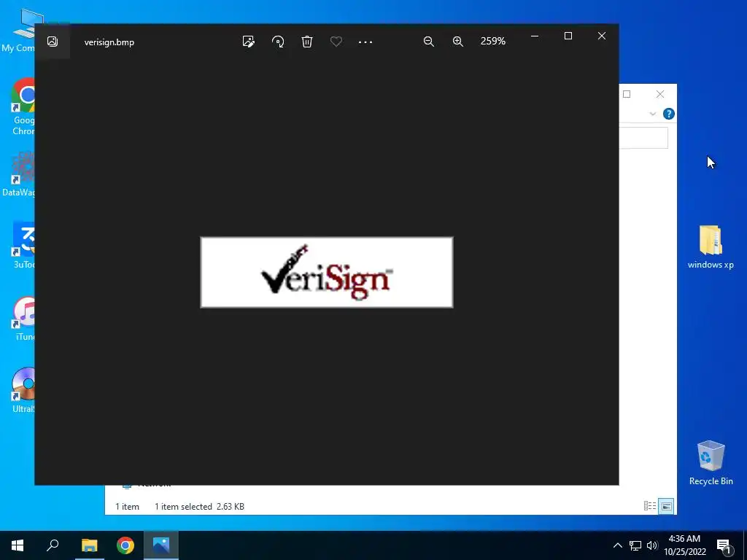
Task: Open File Explorer from the taskbar
Action: coord(89,545)
